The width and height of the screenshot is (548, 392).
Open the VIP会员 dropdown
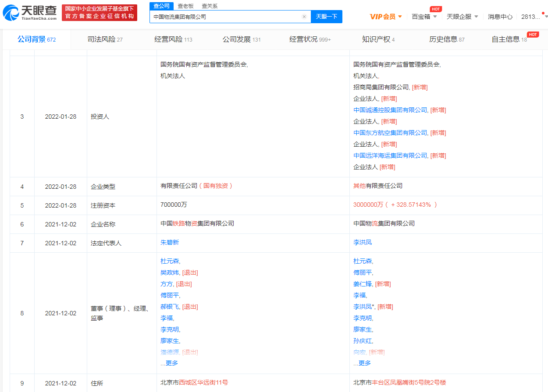[386, 17]
